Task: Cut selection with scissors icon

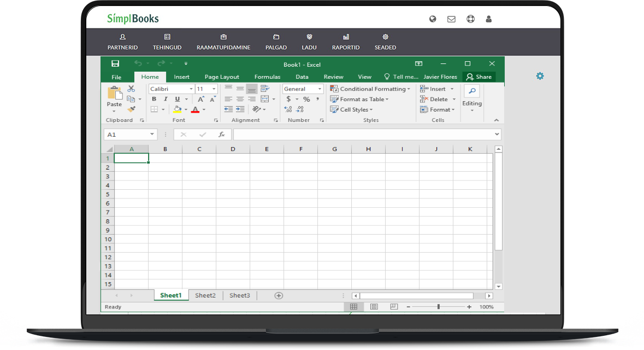Action: [131, 89]
